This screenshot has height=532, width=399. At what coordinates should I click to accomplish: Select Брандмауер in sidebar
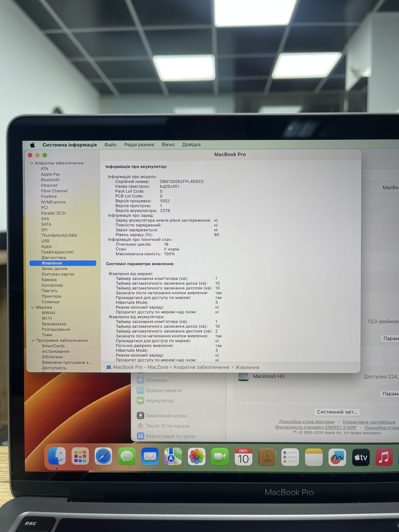[54, 324]
